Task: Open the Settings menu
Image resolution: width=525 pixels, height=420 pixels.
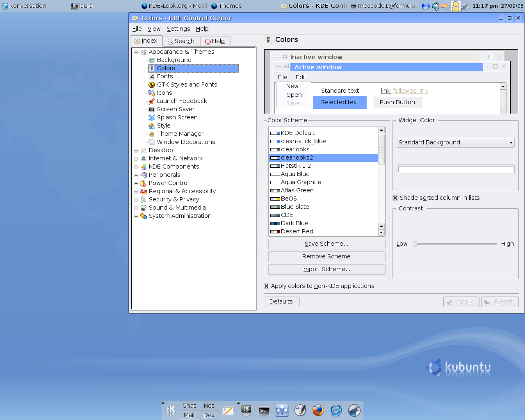Action: point(178,29)
